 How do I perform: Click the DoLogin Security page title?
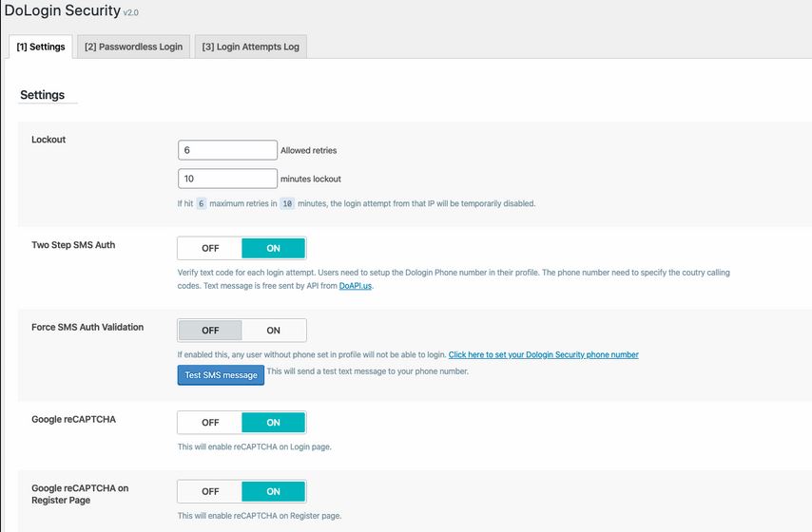pyautogui.click(x=62, y=10)
